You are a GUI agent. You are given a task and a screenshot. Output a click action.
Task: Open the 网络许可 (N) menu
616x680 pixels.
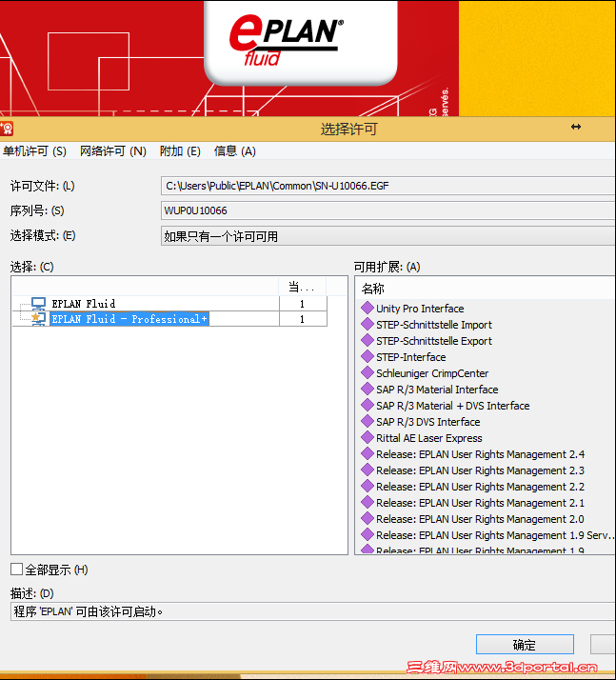pyautogui.click(x=113, y=151)
